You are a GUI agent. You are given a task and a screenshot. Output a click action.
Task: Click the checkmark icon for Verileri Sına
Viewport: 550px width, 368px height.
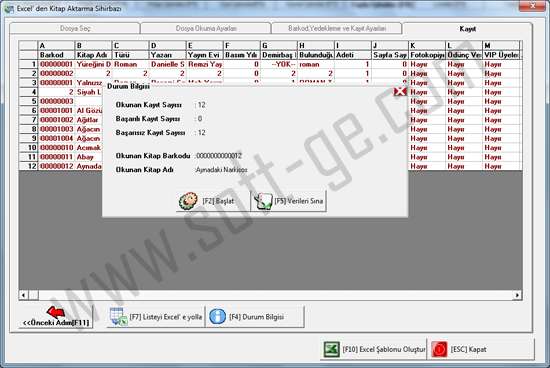pyautogui.click(x=263, y=201)
